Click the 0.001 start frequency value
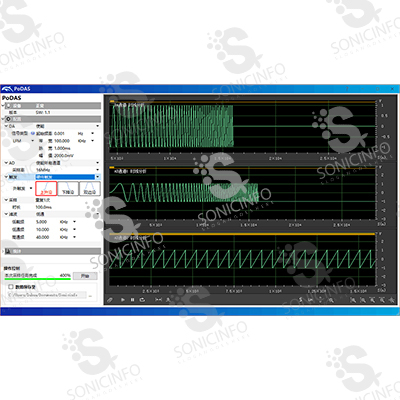Viewport: 400px width, 400px height. tap(59, 133)
